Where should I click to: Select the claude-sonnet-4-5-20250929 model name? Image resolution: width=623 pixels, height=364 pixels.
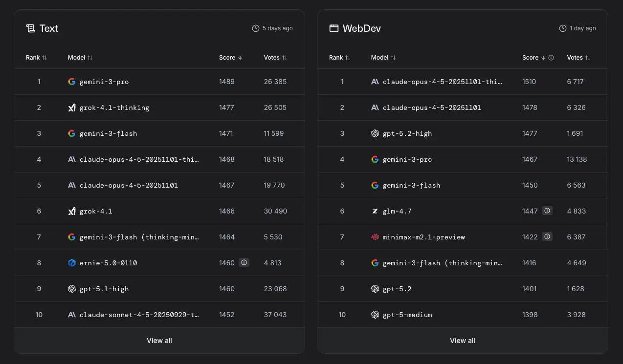tap(139, 315)
